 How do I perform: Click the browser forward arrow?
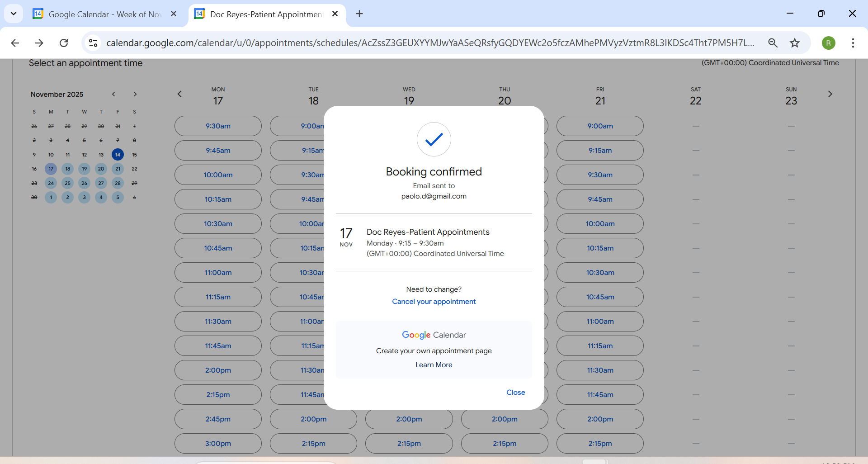point(39,43)
